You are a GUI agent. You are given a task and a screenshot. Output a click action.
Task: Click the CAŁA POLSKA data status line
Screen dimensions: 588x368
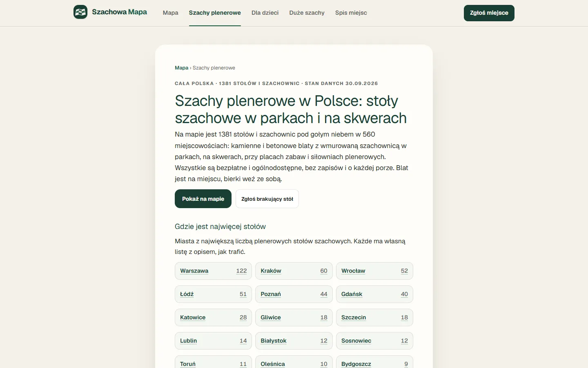(276, 83)
